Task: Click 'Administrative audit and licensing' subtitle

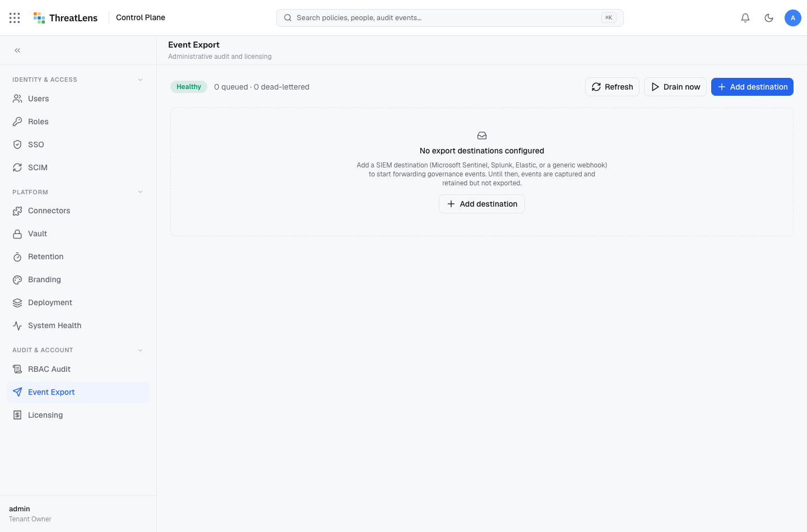Action: tap(220, 57)
